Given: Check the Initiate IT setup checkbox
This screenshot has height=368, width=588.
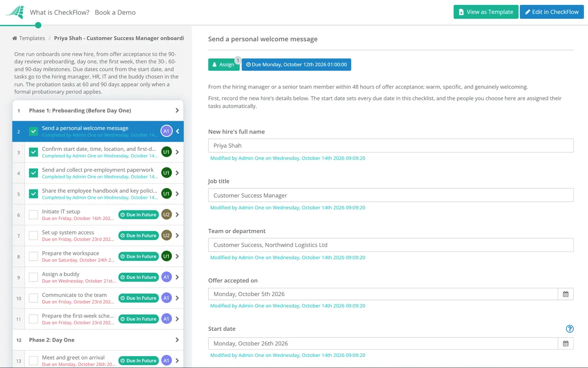Looking at the screenshot, I should point(34,215).
